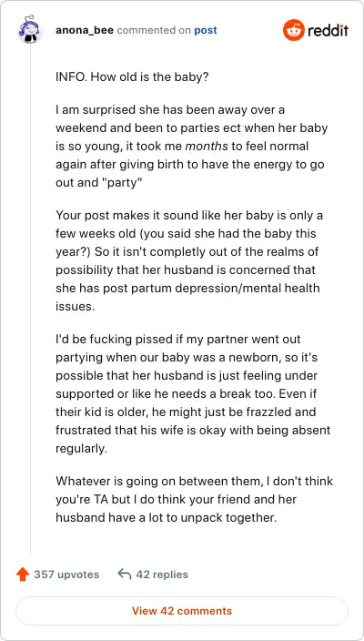Click the anona_bee avatar icon
This screenshot has height=641, width=364.
[x=28, y=30]
